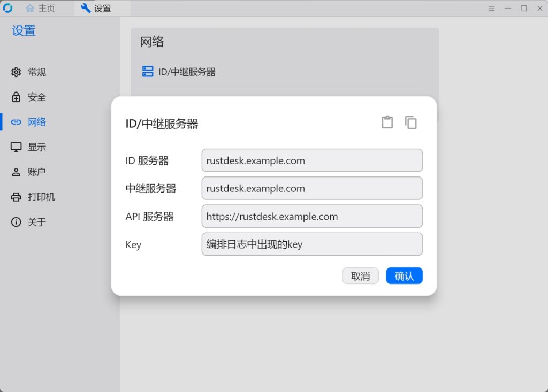Click the ID/中继服务器 server stack icon
The image size is (548, 392).
[x=148, y=71]
